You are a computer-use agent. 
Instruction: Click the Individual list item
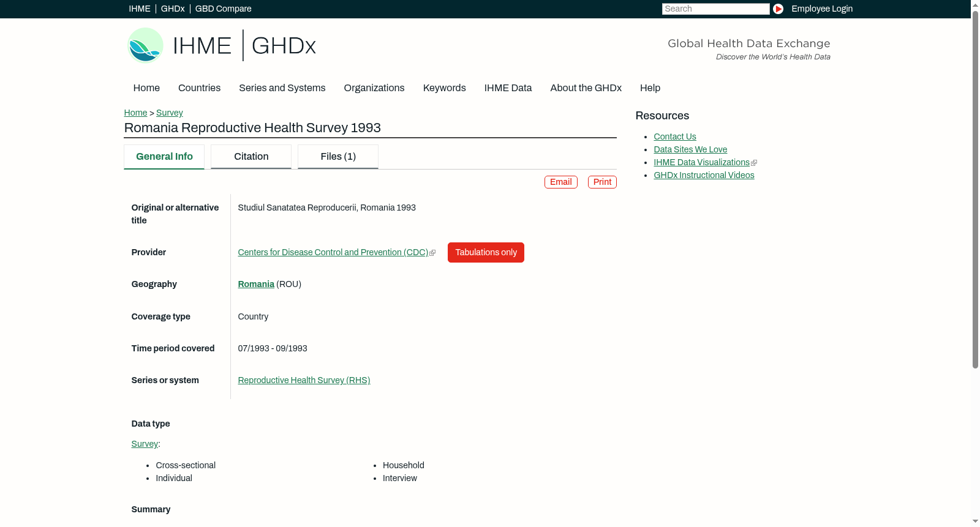(174, 479)
